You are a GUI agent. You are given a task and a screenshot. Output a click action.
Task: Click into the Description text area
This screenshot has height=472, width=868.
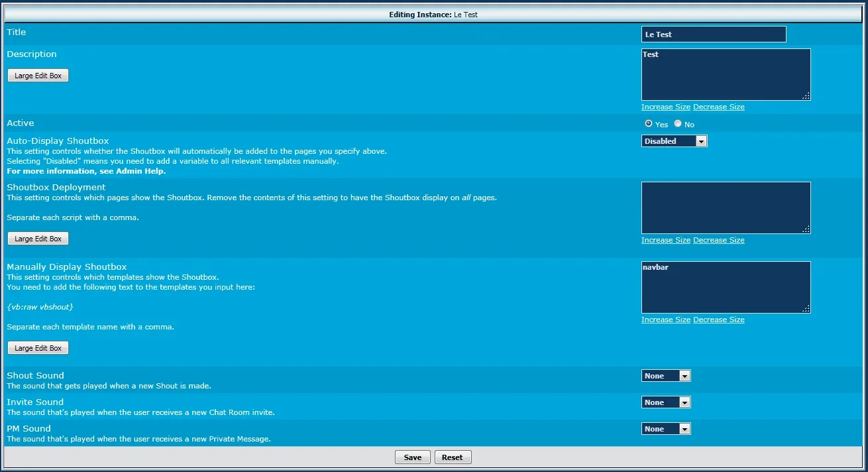tap(726, 74)
